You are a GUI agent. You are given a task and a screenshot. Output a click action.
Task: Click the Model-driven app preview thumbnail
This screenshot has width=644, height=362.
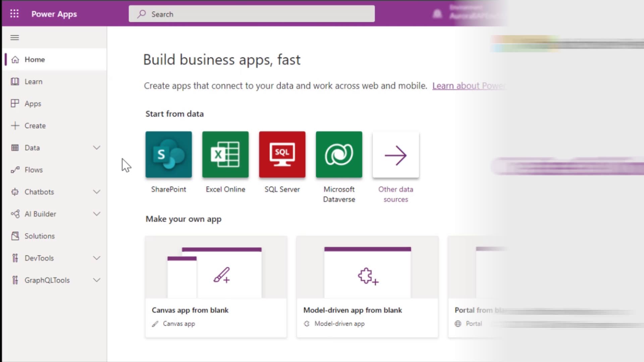click(x=367, y=267)
